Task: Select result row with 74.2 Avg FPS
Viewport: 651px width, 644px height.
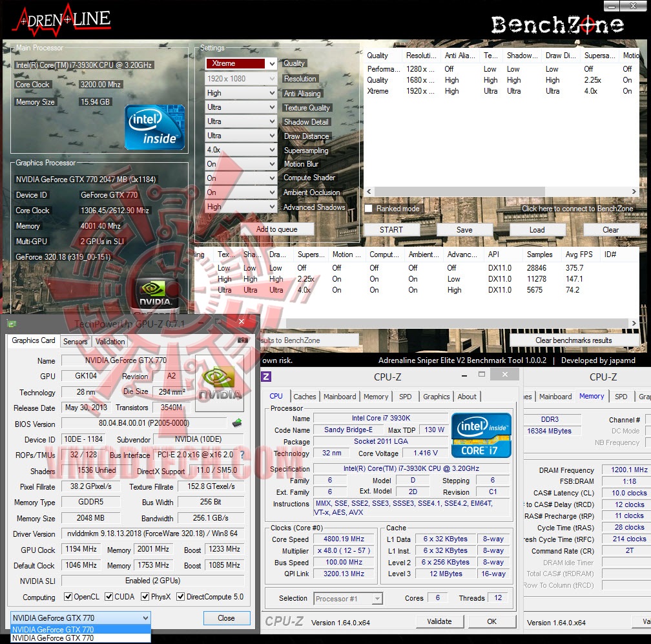Action: click(x=417, y=290)
